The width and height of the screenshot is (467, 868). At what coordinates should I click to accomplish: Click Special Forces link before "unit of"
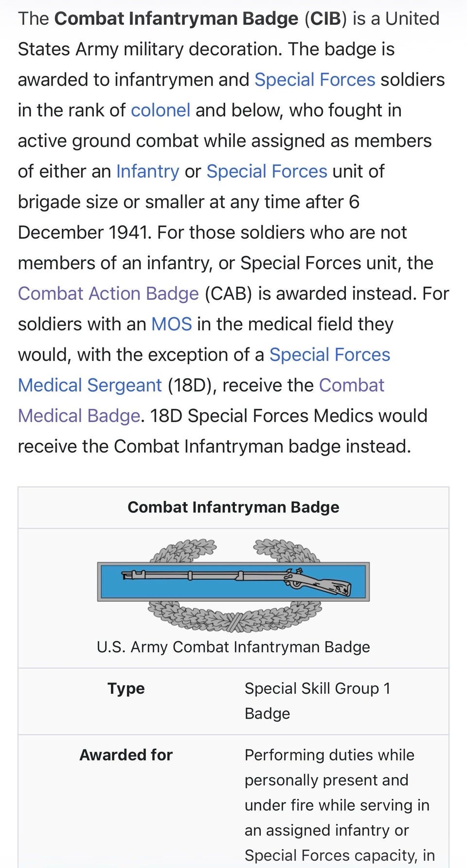[x=267, y=171]
